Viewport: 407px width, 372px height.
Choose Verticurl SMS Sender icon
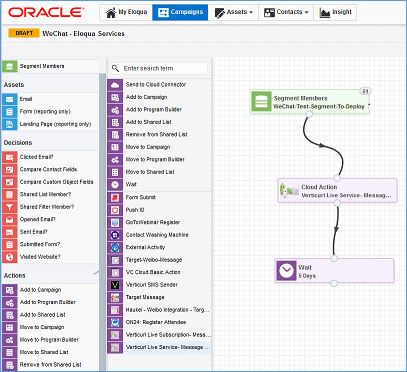[x=115, y=285]
